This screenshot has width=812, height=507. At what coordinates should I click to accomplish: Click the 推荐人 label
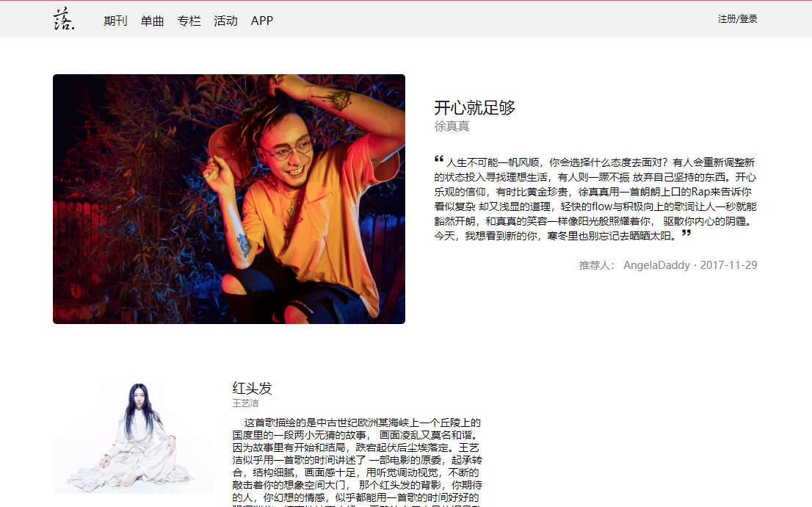coord(597,265)
